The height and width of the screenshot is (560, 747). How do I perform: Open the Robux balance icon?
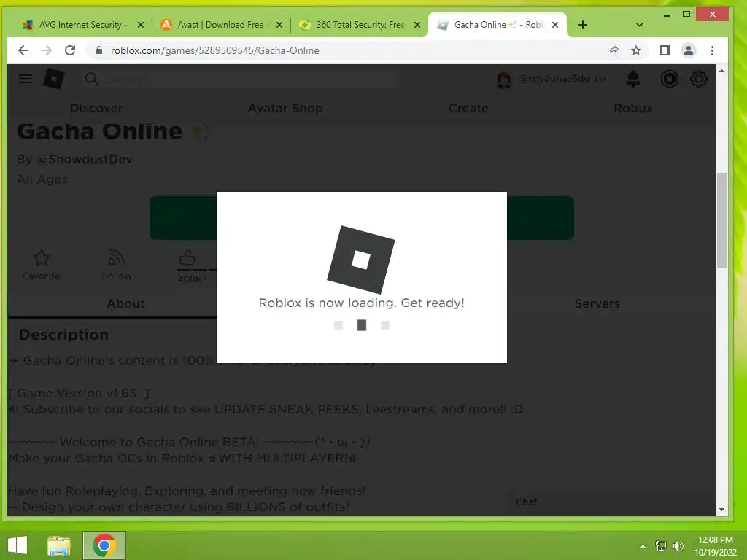pyautogui.click(x=669, y=79)
